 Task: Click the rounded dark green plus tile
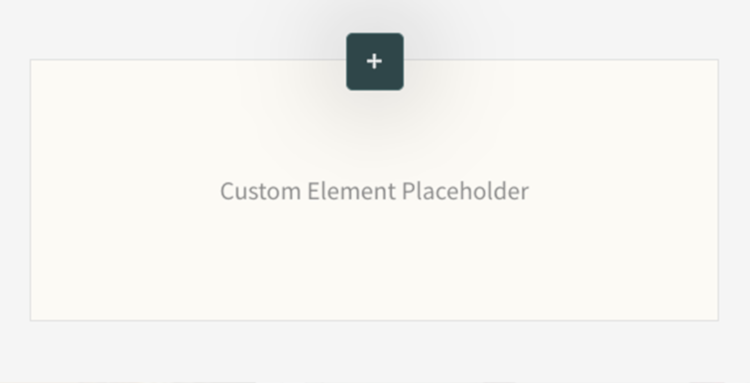point(375,62)
